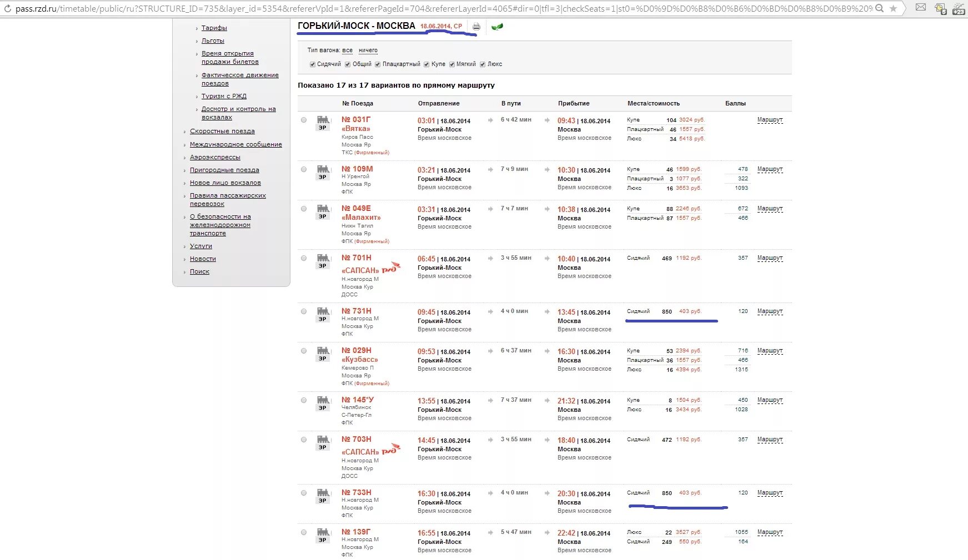Click the Тарифы link
Viewport: 968px width, 560px height.
pyautogui.click(x=214, y=28)
